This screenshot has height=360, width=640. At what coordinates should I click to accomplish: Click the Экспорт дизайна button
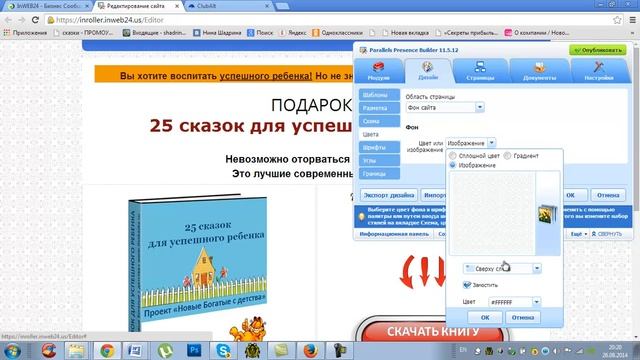(389, 195)
